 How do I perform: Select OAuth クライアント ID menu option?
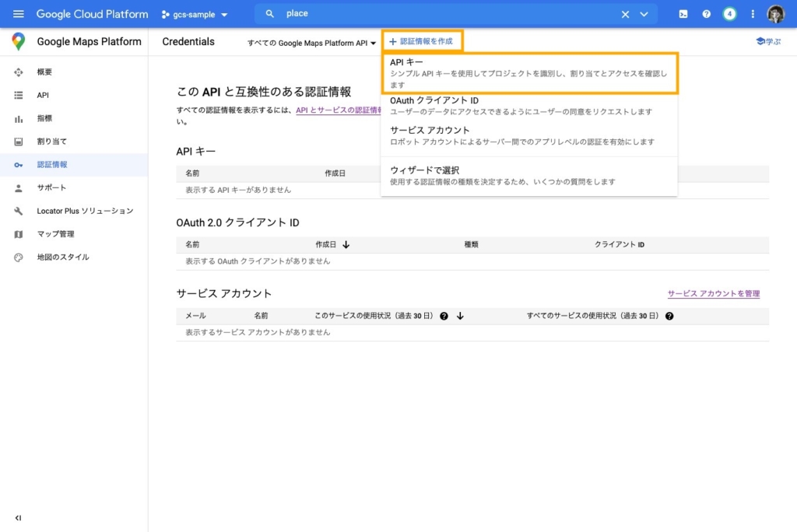tap(529, 106)
